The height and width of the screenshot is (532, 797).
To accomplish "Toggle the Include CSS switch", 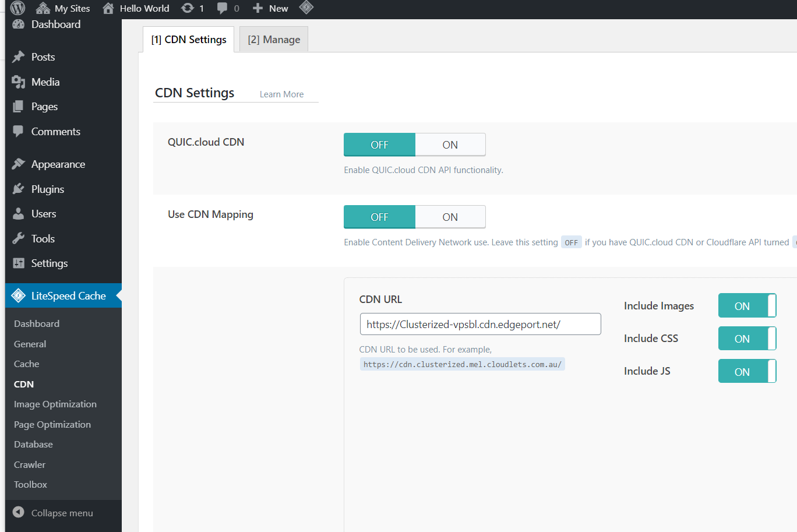I will coord(747,339).
